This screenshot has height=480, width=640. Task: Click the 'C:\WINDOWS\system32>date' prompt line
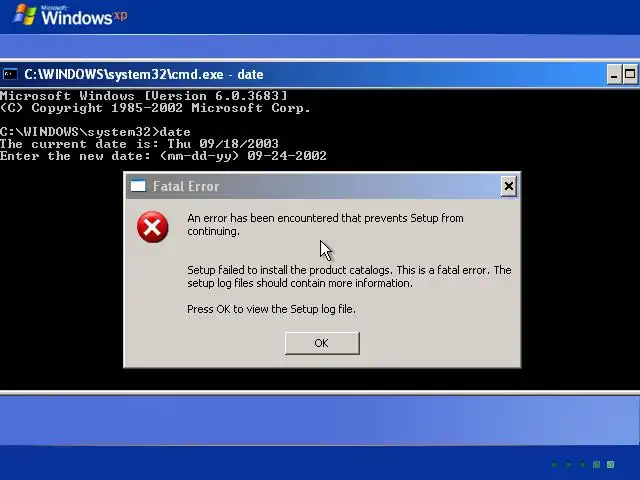[x=95, y=132]
